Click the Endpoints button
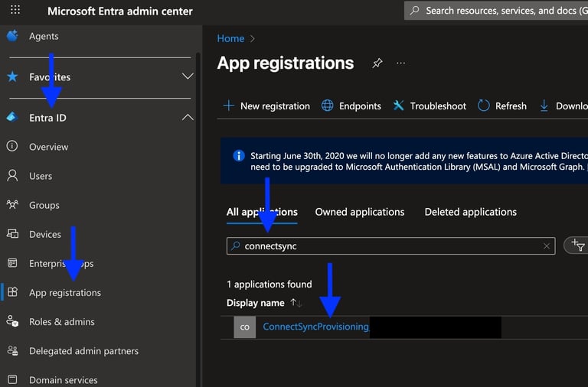 (x=351, y=106)
